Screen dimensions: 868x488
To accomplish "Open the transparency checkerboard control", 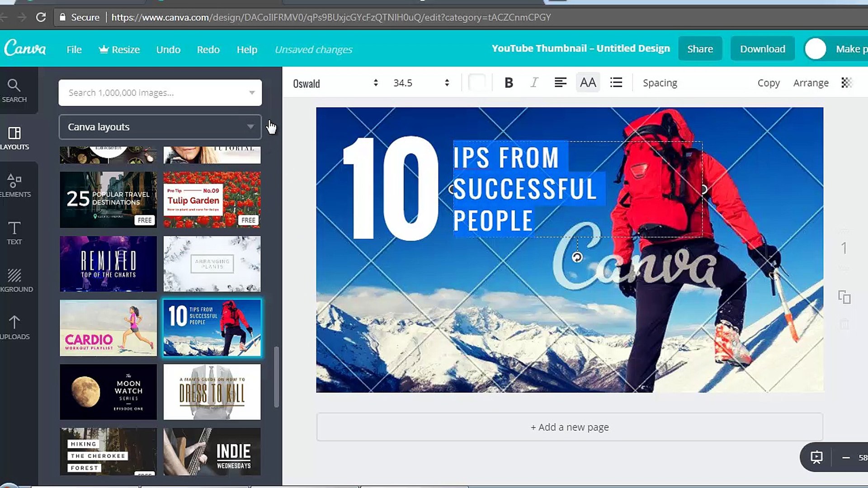I will click(x=846, y=83).
